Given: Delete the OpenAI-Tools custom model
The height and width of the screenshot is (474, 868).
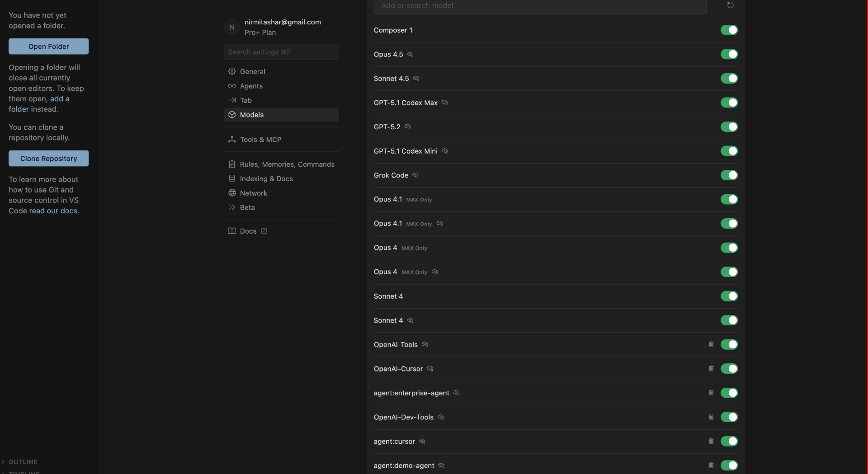Looking at the screenshot, I should tap(711, 344).
